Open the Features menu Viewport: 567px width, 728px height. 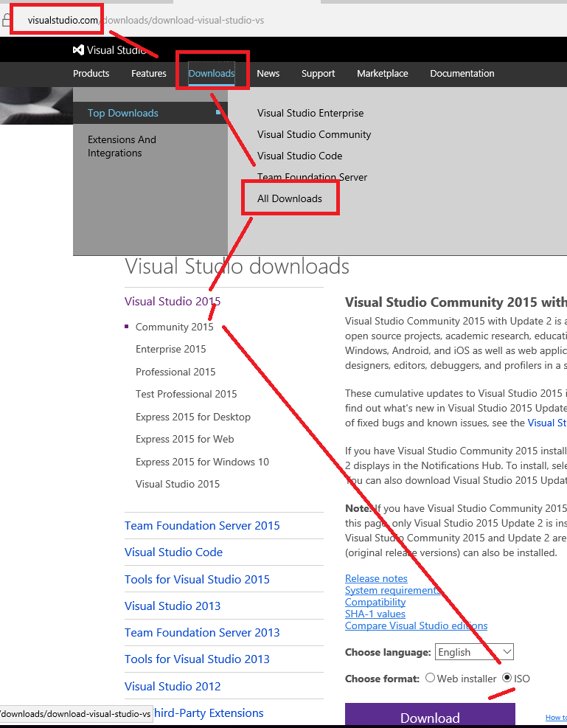click(148, 73)
